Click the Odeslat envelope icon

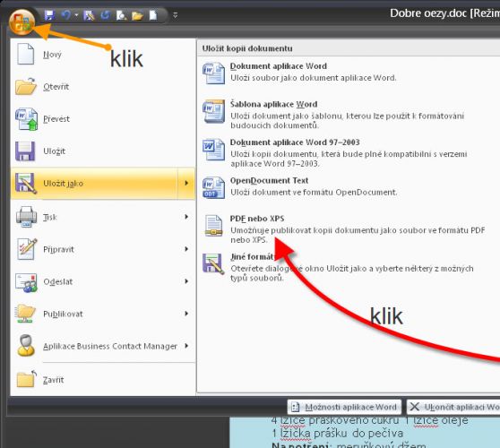[x=27, y=282]
